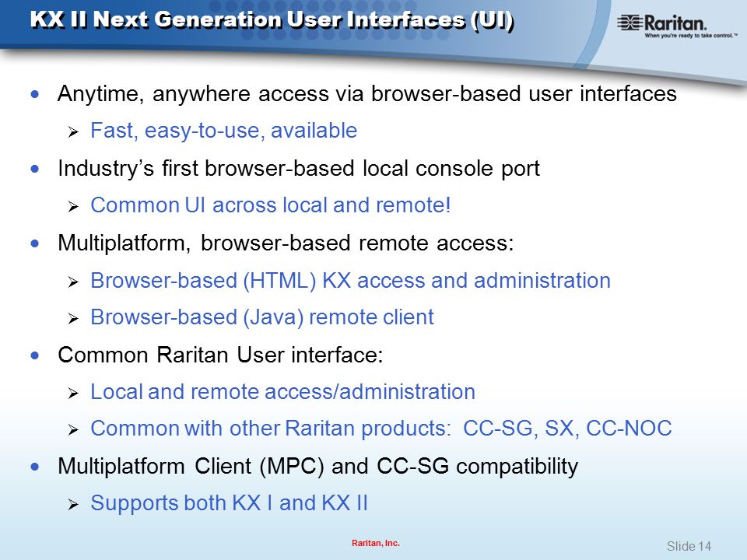Click 'Browser-based (Java) remote client'
This screenshot has height=560, width=747.
(x=262, y=317)
